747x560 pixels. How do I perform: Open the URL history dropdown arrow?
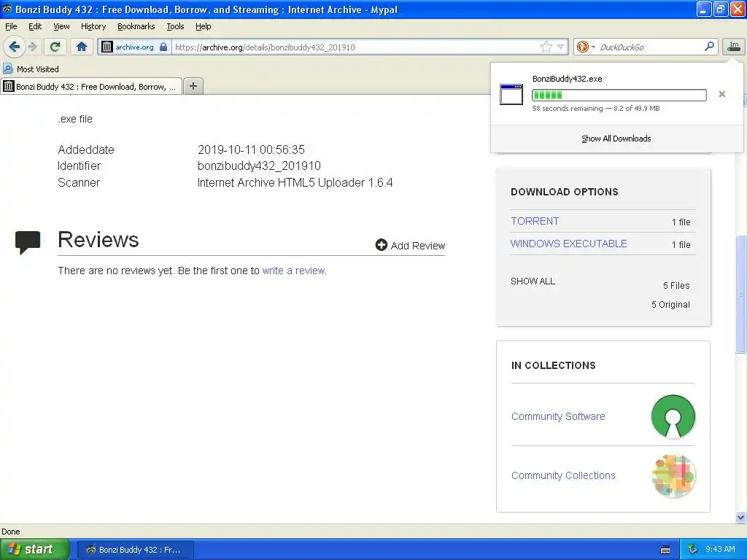tap(561, 47)
